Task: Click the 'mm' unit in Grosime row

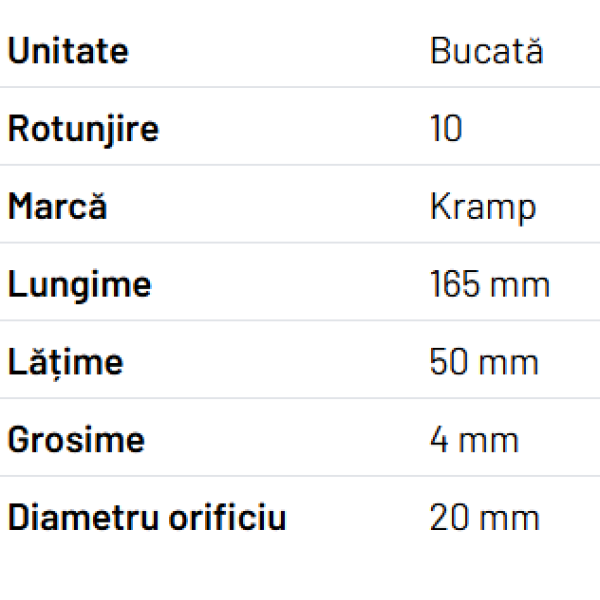Action: click(489, 440)
